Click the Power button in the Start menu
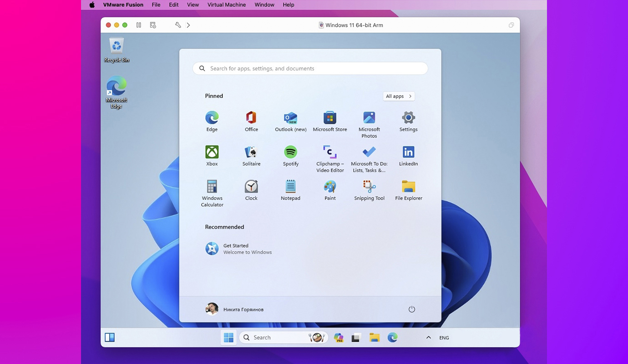Image resolution: width=628 pixels, height=364 pixels. point(412,309)
